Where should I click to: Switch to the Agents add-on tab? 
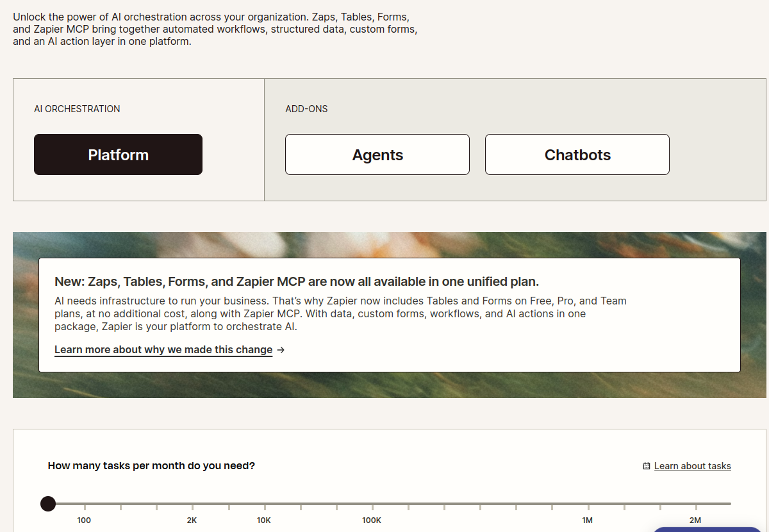377,154
